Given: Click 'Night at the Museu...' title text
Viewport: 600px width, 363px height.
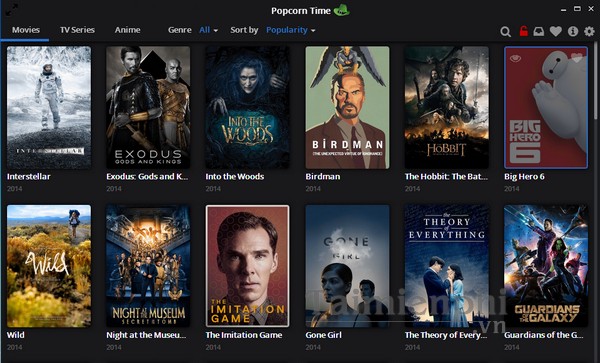Looking at the screenshot, I should 146,335.
